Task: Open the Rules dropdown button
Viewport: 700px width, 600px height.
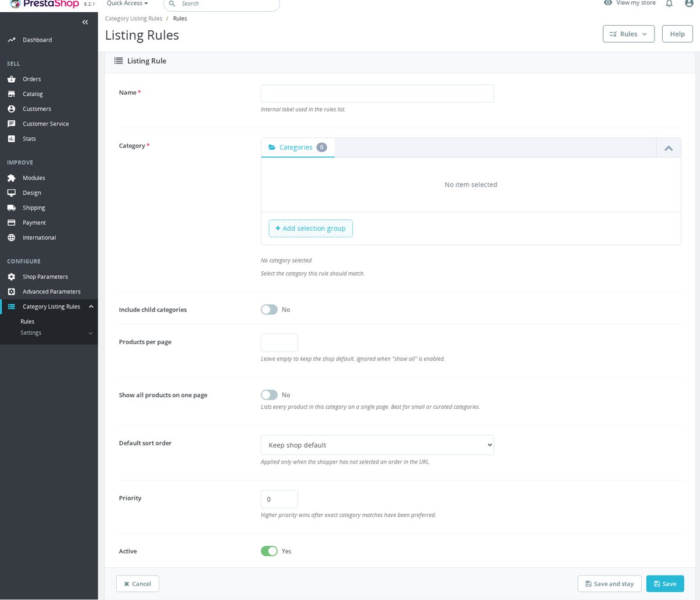Action: (x=629, y=34)
